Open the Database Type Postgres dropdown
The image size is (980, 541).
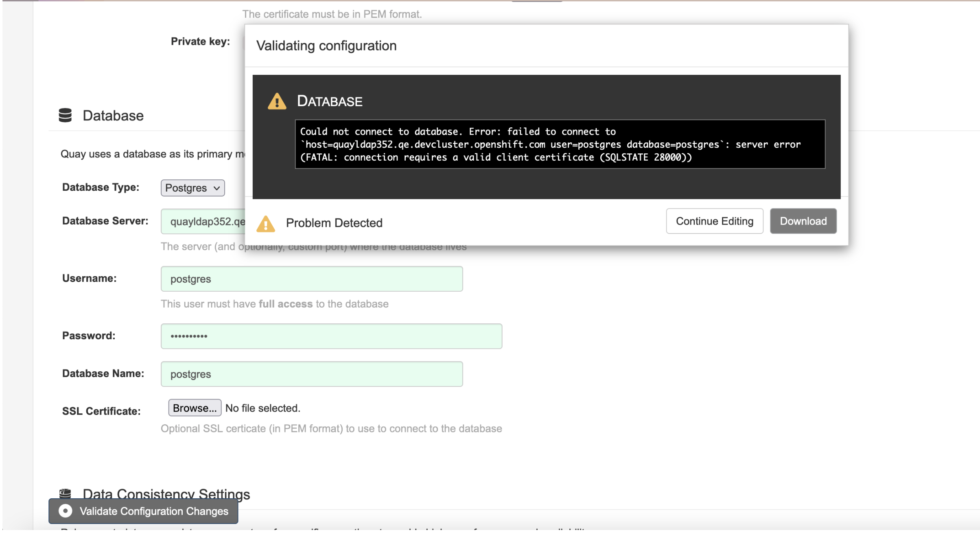[192, 188]
